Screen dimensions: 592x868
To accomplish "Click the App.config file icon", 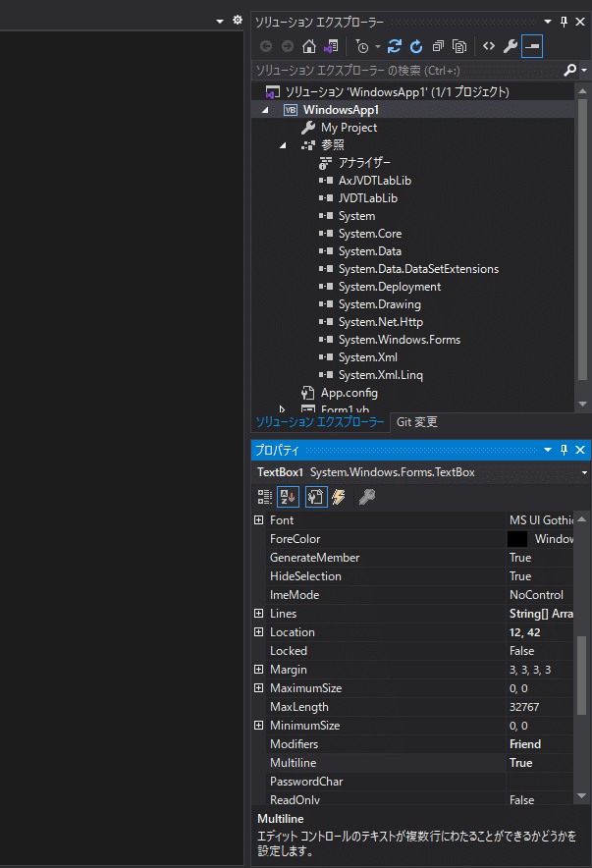I will click(307, 393).
